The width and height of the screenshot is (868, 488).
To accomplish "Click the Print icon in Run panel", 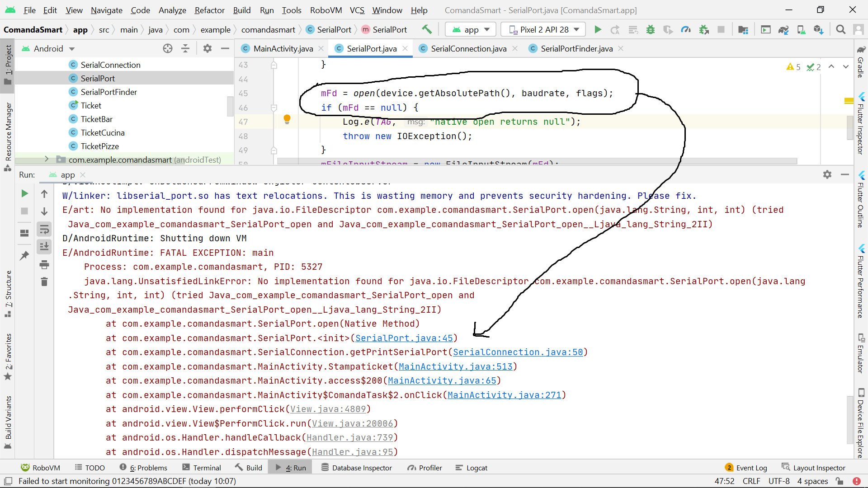I will [x=44, y=265].
